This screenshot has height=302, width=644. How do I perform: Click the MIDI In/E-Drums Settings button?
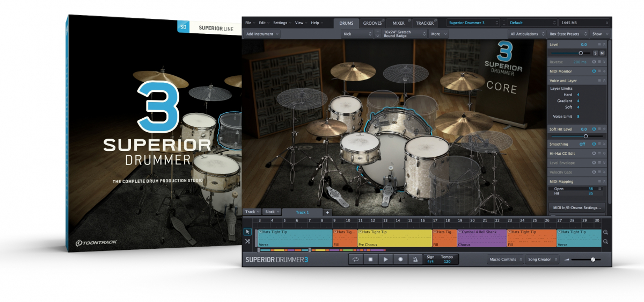pos(576,207)
